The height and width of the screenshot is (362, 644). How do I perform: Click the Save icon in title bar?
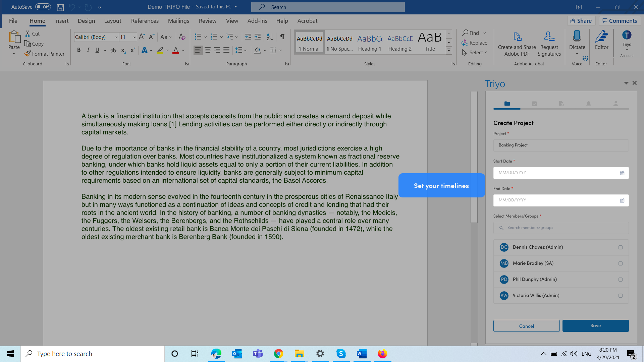coord(60,7)
